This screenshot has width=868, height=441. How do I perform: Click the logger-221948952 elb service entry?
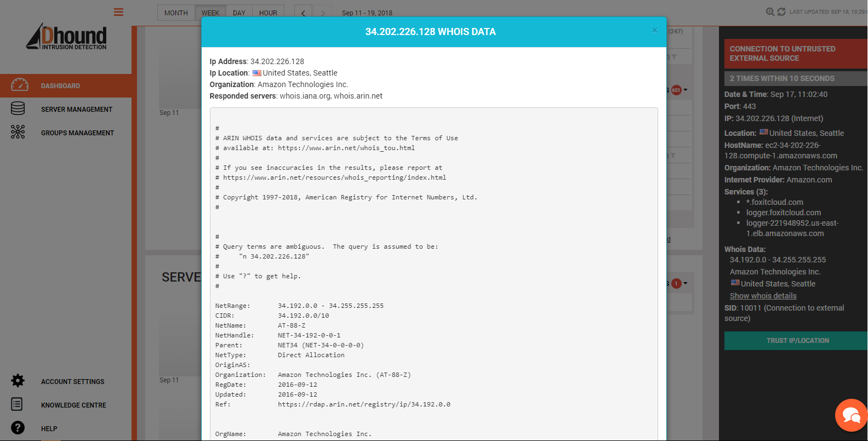click(792, 228)
